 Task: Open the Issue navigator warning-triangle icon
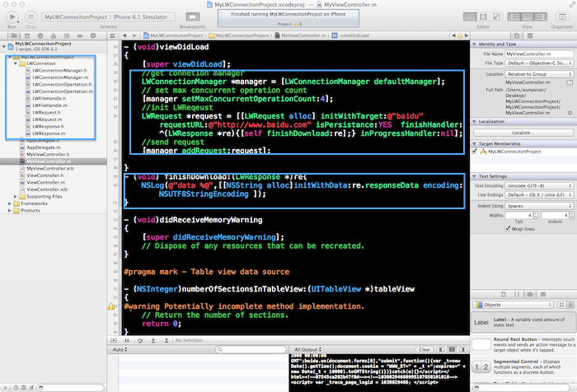[54, 35]
